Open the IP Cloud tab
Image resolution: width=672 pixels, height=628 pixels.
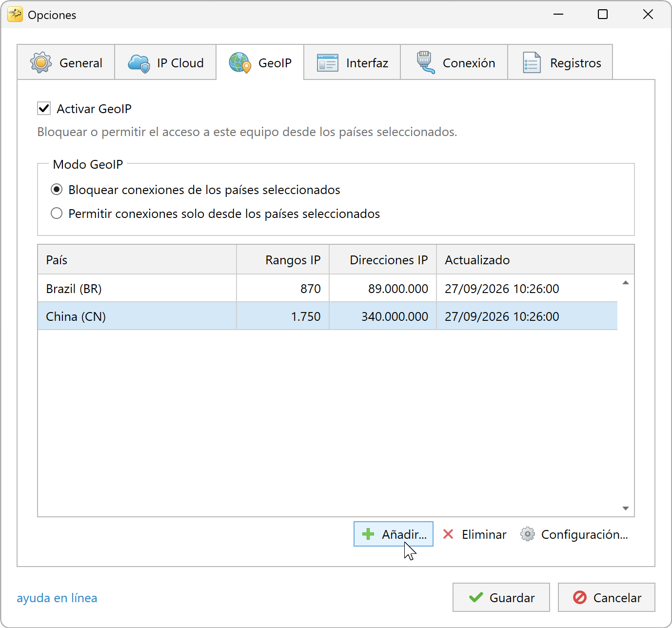(x=165, y=62)
